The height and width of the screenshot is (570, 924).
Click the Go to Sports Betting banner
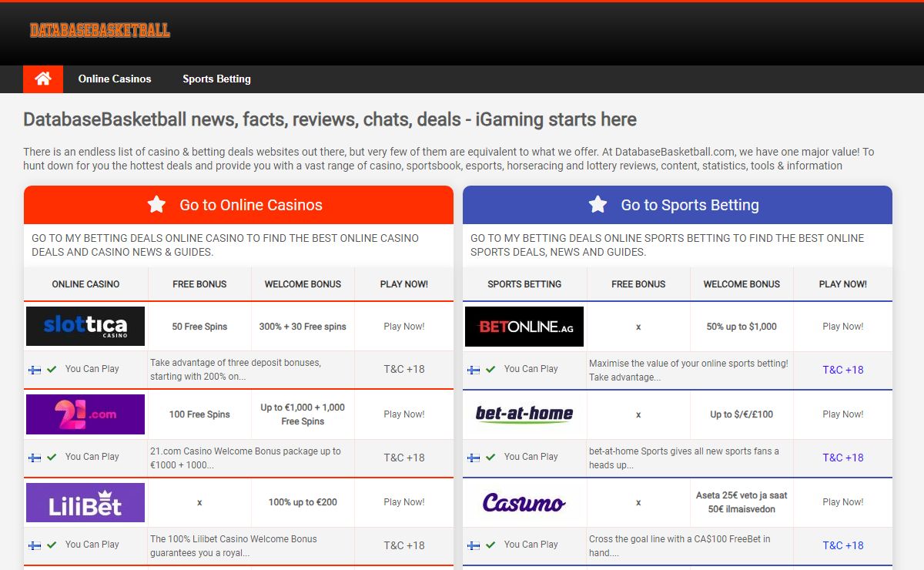pos(678,205)
